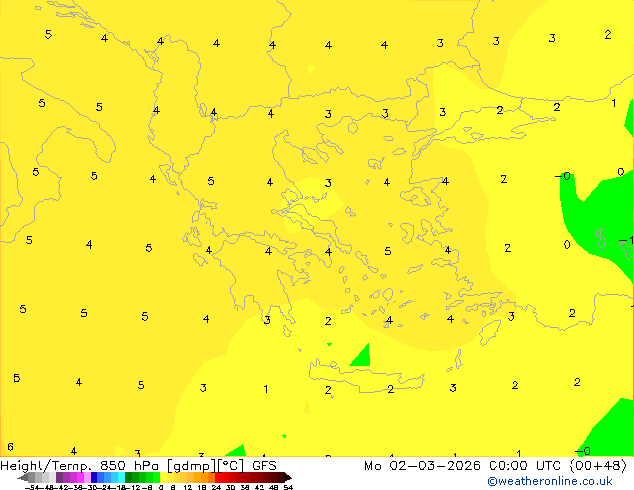Select the '[gdmp]' unit label

[x=192, y=466]
